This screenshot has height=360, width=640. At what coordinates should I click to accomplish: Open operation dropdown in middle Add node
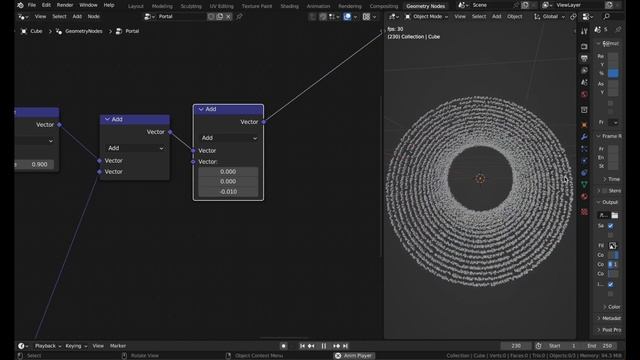135,148
